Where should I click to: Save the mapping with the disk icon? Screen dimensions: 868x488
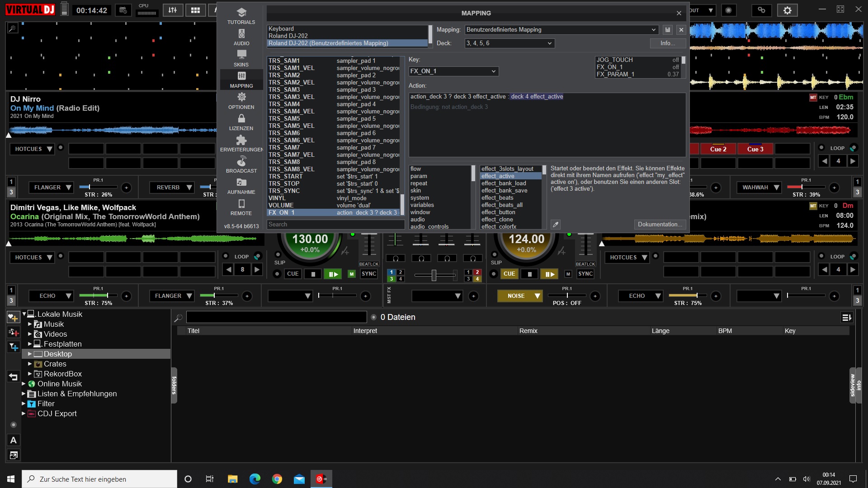(x=668, y=30)
